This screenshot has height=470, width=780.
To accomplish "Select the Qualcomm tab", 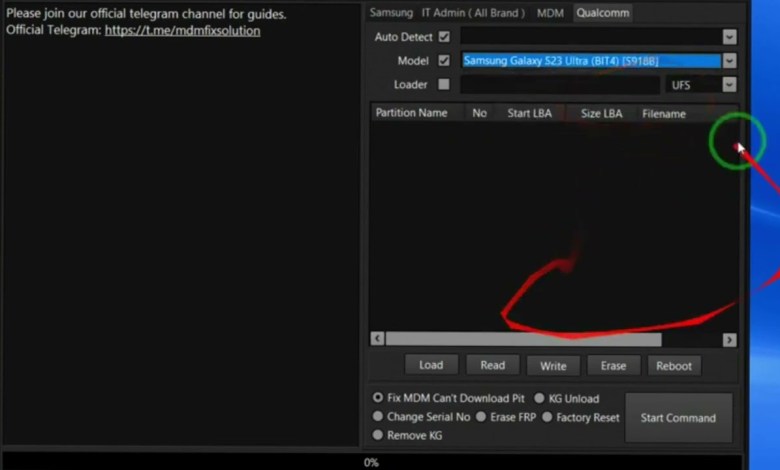I will pos(602,13).
